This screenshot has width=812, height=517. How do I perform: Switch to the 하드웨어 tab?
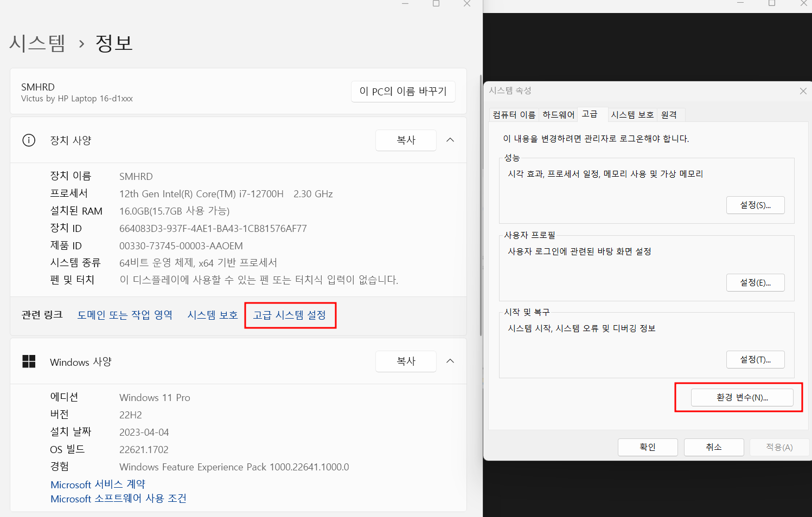coord(558,115)
